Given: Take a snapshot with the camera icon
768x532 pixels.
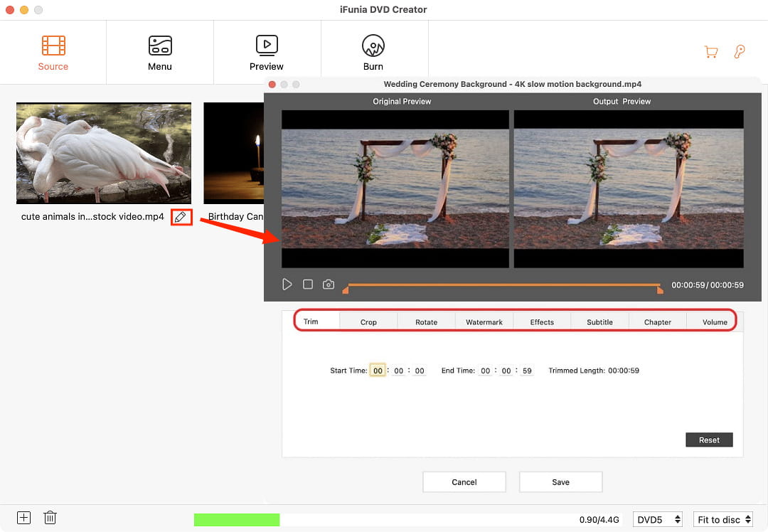Looking at the screenshot, I should 328,284.
